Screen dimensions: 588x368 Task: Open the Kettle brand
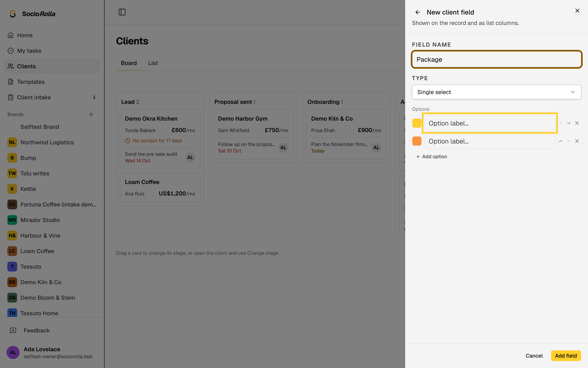click(52, 189)
